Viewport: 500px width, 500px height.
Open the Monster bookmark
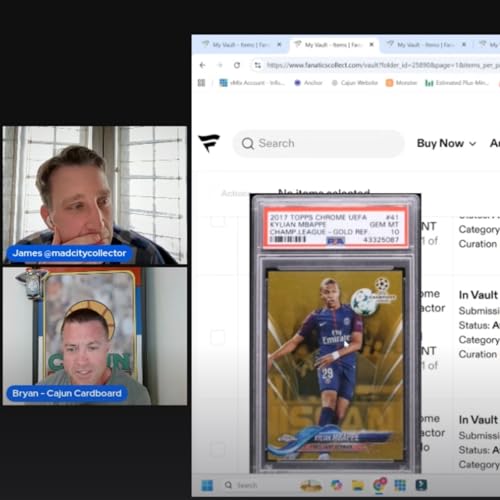coord(401,83)
